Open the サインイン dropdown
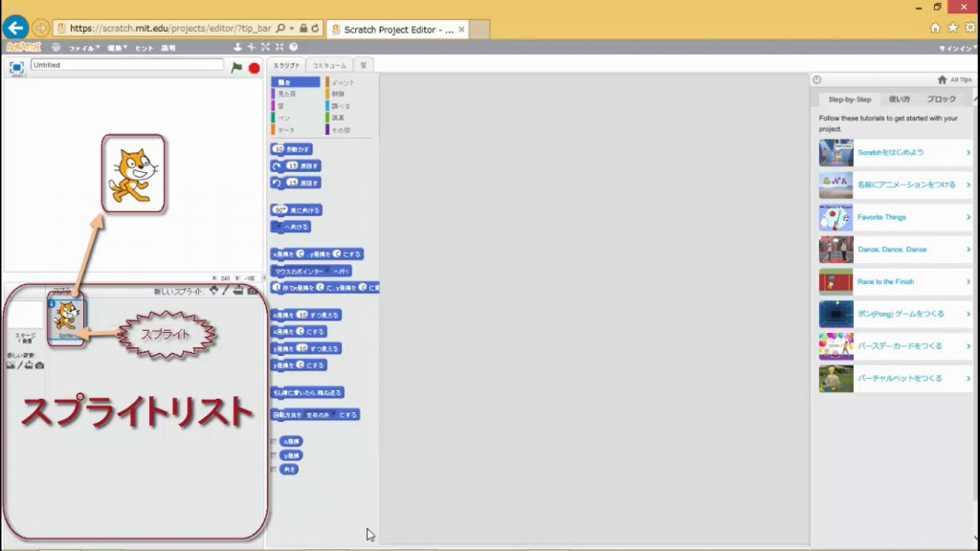 [957, 48]
